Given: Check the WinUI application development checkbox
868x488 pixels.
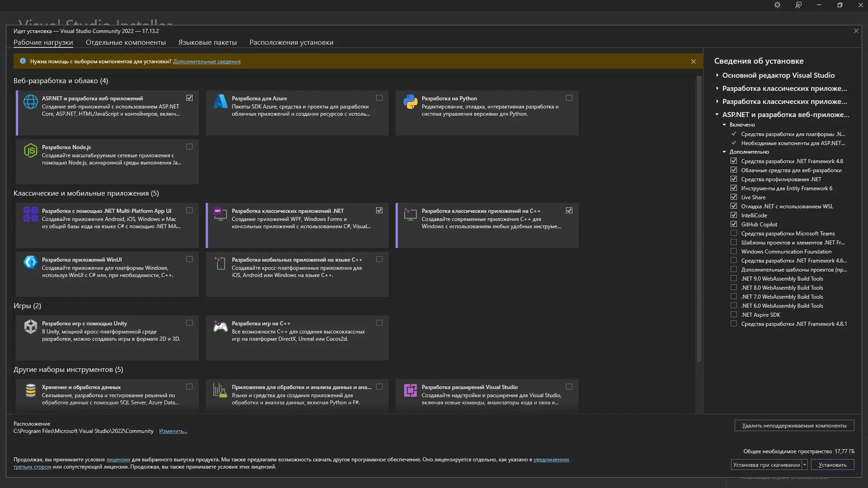Looking at the screenshot, I should pyautogui.click(x=189, y=259).
